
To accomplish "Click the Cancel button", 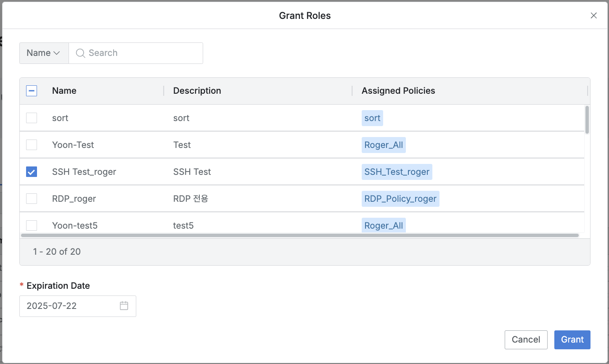I will pyautogui.click(x=526, y=340).
